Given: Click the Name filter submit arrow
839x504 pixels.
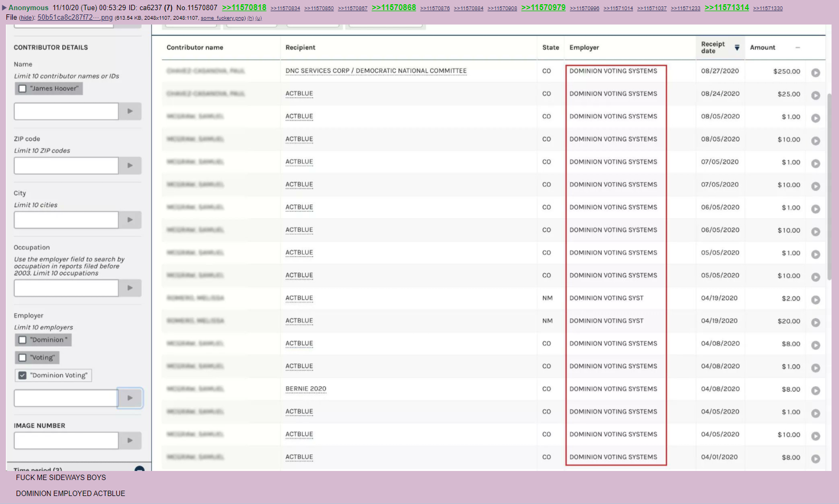Looking at the screenshot, I should 130,111.
